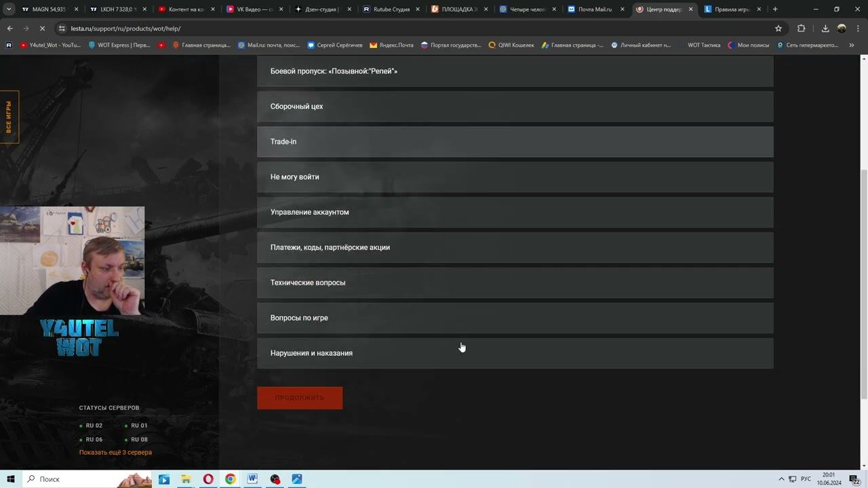868x488 pixels.
Task: Open the Windows Start menu
Action: (x=11, y=479)
